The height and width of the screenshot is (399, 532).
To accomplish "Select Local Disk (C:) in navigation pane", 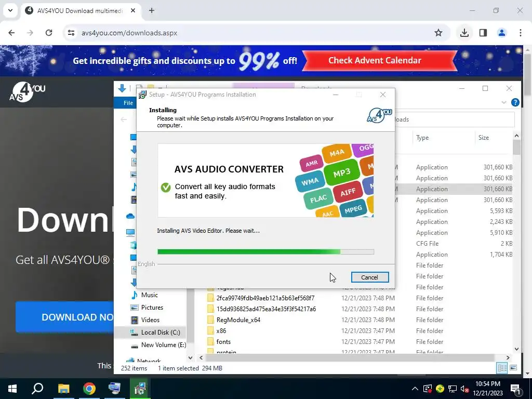I will (161, 332).
